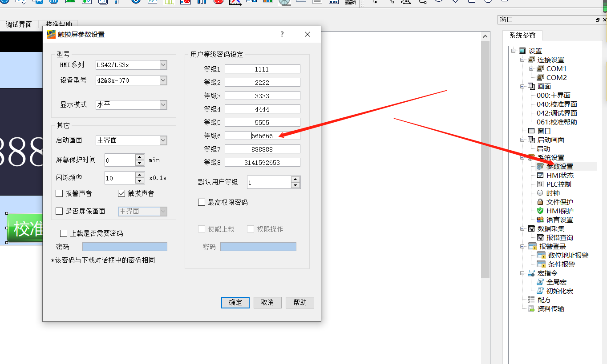Expand the COM1 tree node
Image resolution: width=607 pixels, height=364 pixels.
click(x=531, y=69)
